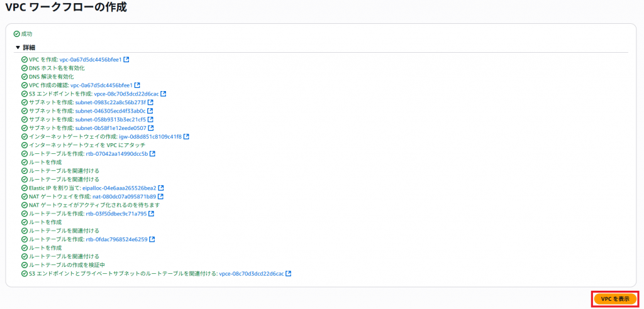Screen dimensions: 644x309
Task: Select the 成功 status text
Action: coord(26,34)
